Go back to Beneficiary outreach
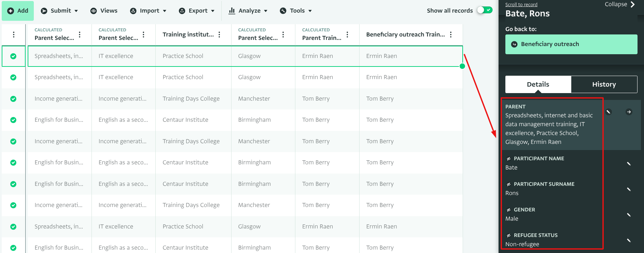 [x=571, y=44]
